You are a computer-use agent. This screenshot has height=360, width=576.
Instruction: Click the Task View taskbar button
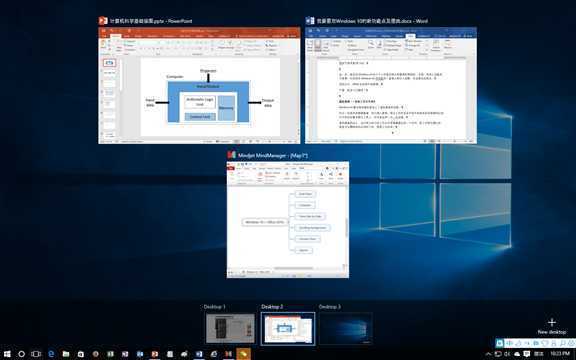coord(36,354)
